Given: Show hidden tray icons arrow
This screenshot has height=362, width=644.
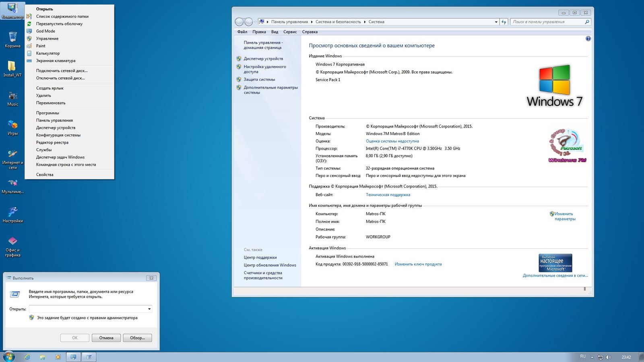Looking at the screenshot, I should click(x=592, y=357).
